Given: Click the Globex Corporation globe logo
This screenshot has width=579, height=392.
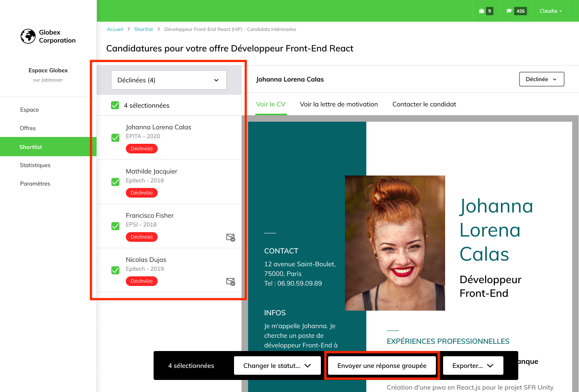Looking at the screenshot, I should tap(28, 36).
